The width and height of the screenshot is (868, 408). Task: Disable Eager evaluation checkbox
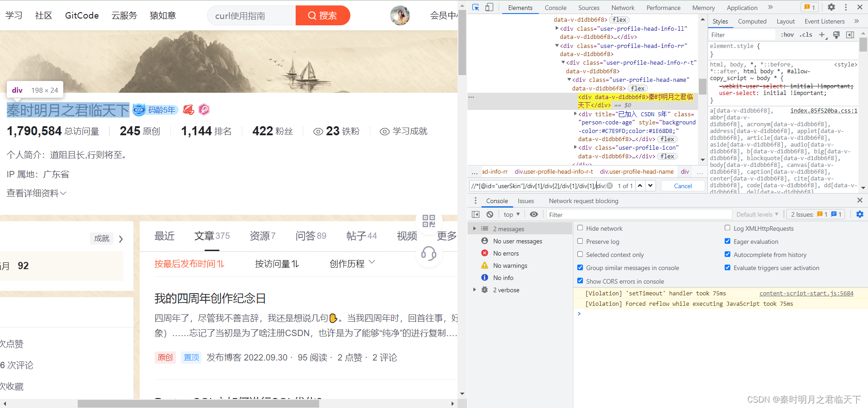click(727, 241)
